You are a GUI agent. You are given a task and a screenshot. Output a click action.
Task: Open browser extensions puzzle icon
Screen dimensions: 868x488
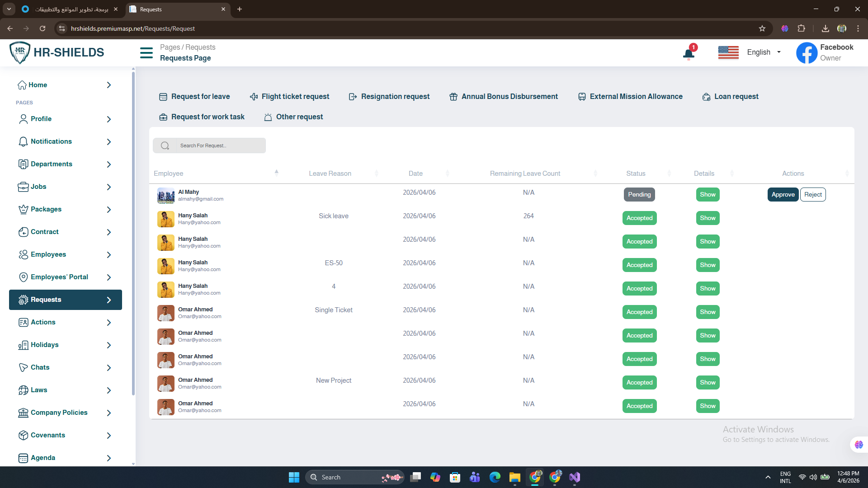[801, 28]
